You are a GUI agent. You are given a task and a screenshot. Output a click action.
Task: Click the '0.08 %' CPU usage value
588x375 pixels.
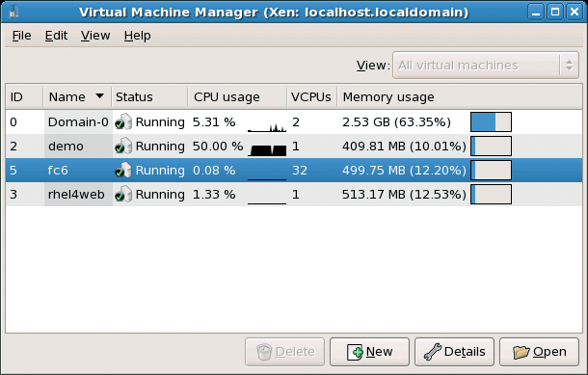pyautogui.click(x=214, y=171)
